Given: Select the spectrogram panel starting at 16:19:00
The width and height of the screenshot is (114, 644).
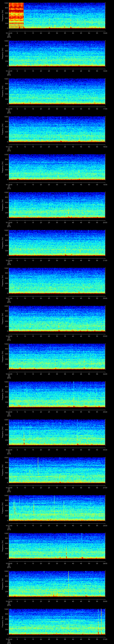Looking at the screenshot, I should click(57, 205).
